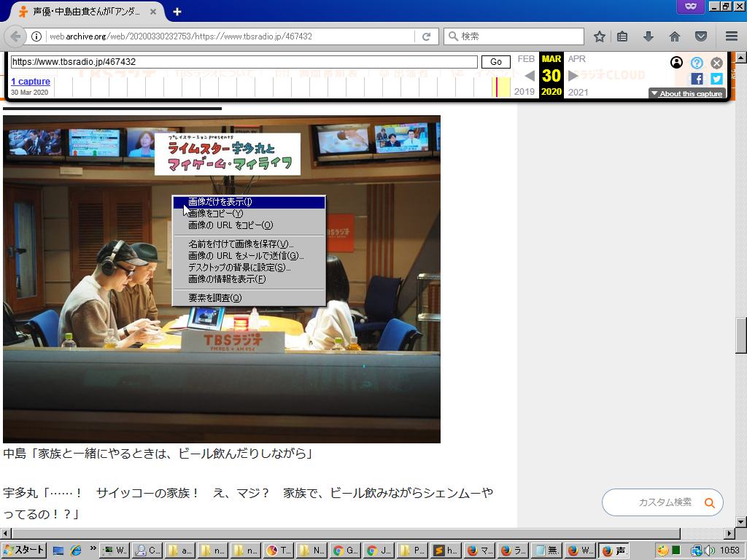Choose 画像の URL をメールで送信 entry
Image resolution: width=747 pixels, height=560 pixels.
(249, 256)
